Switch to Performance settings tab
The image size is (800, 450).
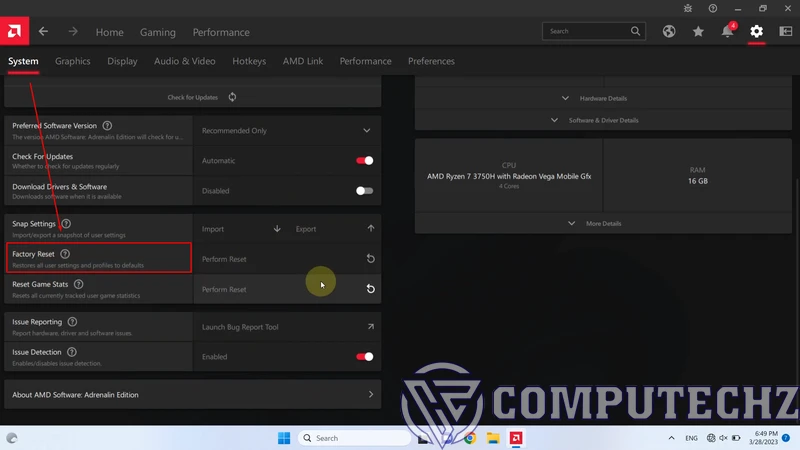pos(365,61)
